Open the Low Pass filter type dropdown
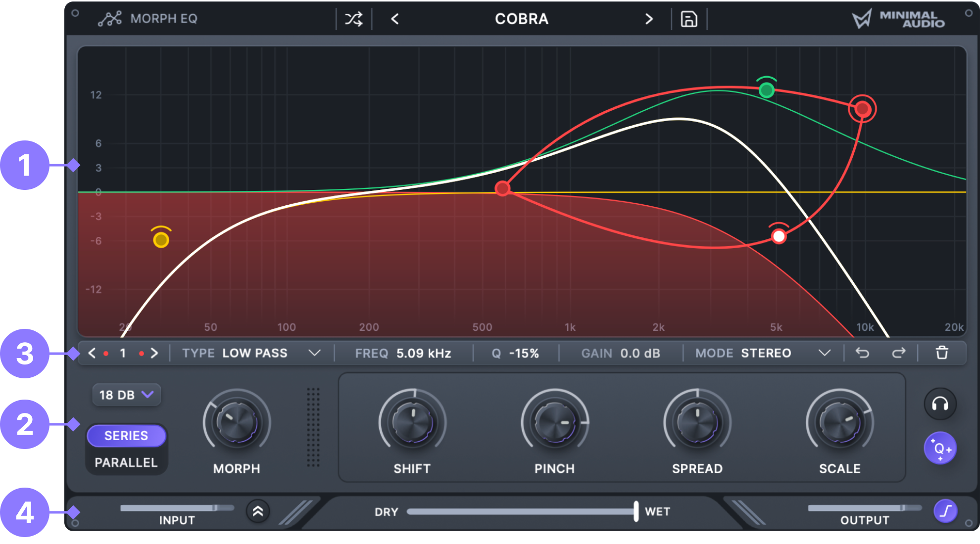Screen dimensions: 980x544 tap(314, 353)
